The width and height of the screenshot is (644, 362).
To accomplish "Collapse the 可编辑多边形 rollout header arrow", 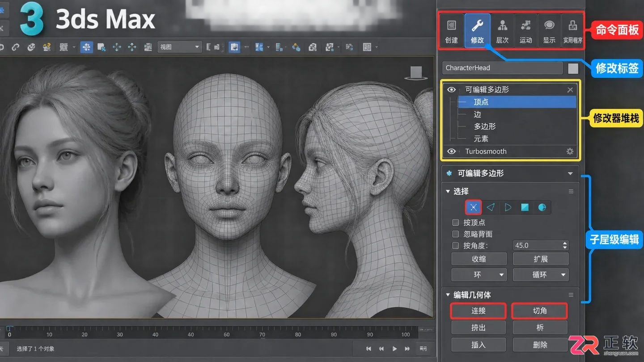I will pos(570,173).
